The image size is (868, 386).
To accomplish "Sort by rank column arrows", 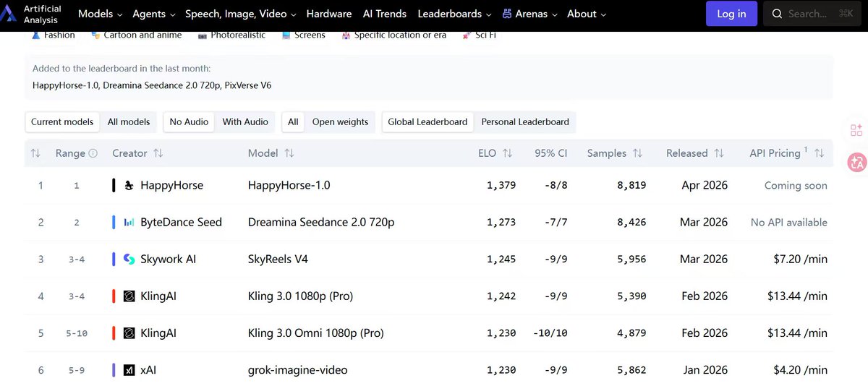I will point(35,153).
